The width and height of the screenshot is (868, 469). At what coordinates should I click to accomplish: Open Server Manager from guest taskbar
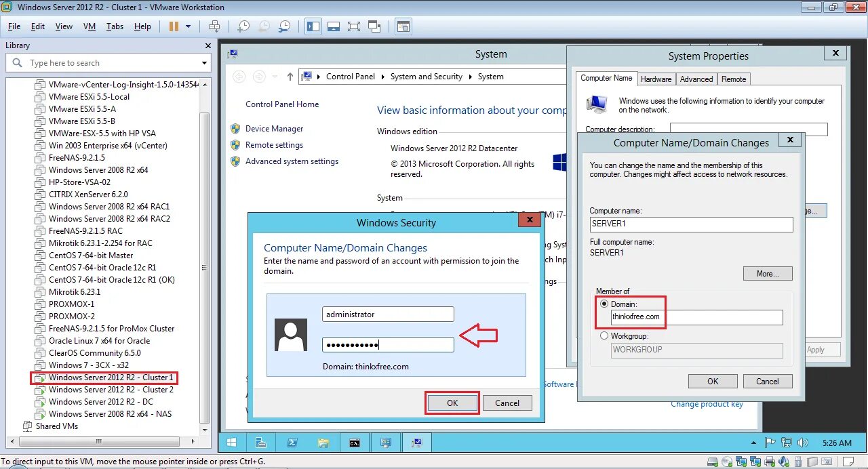point(260,443)
